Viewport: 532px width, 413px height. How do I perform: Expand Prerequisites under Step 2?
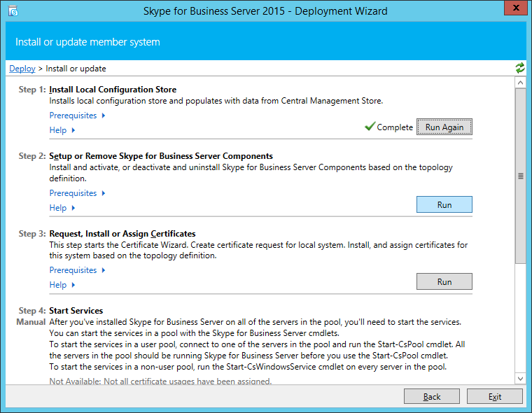tap(78, 193)
